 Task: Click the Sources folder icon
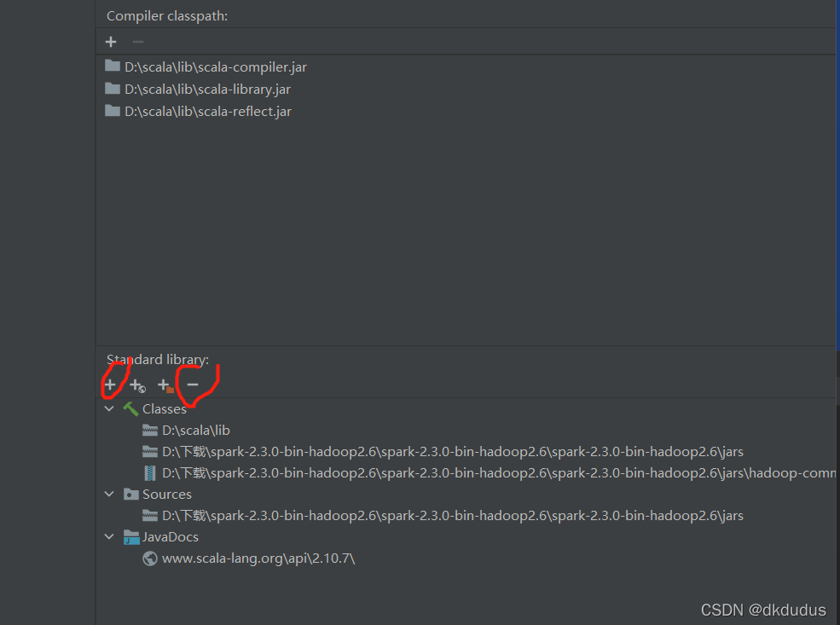pyautogui.click(x=131, y=494)
